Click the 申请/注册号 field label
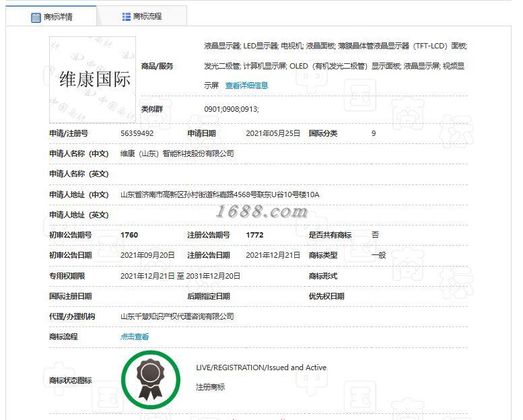This screenshot has height=420, width=523. [x=69, y=133]
